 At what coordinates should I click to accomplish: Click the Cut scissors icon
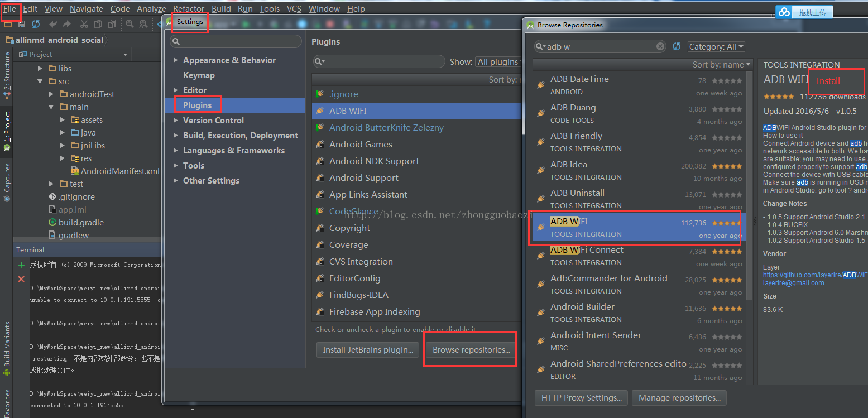(x=84, y=24)
